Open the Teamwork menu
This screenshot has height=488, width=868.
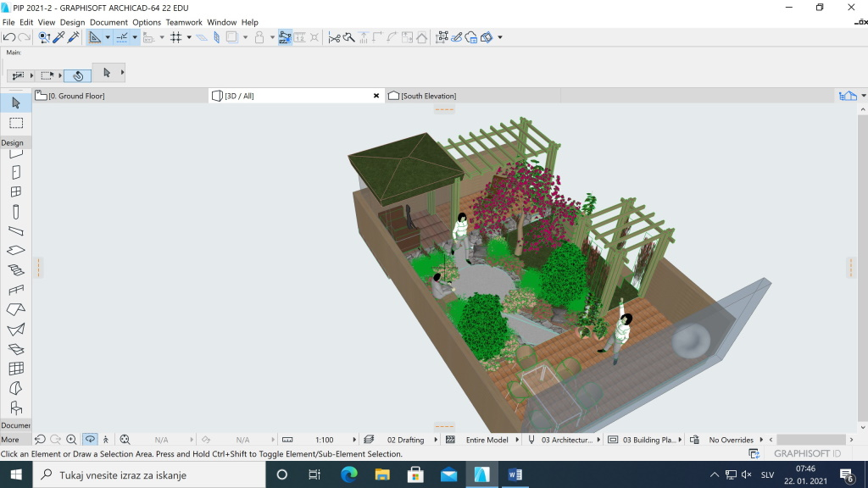click(184, 22)
